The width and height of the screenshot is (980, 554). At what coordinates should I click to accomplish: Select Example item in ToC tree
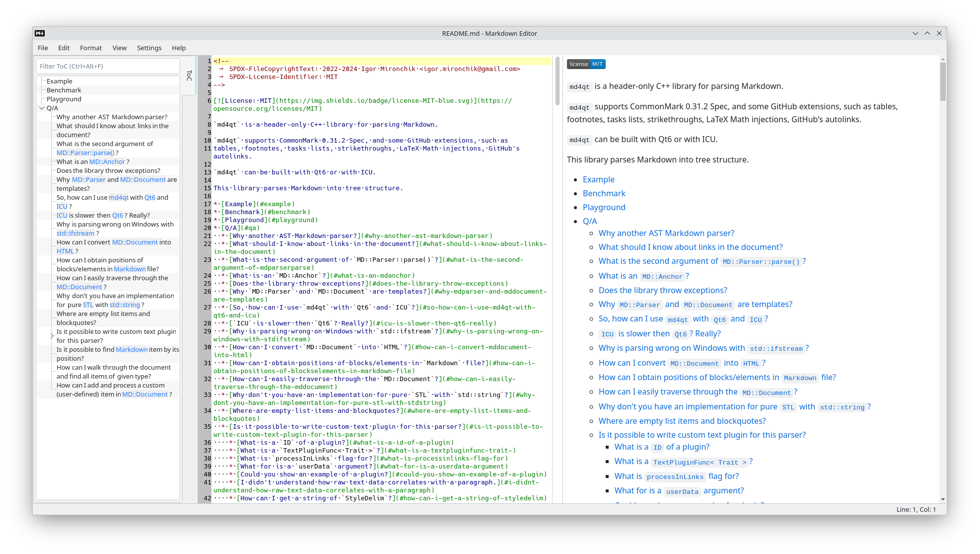pyautogui.click(x=60, y=81)
